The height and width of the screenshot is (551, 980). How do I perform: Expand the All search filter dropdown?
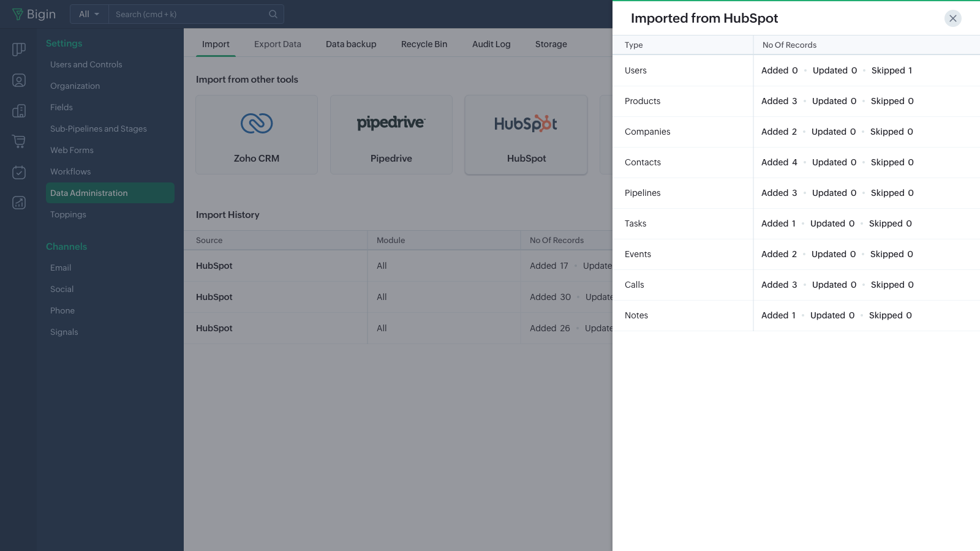(89, 14)
